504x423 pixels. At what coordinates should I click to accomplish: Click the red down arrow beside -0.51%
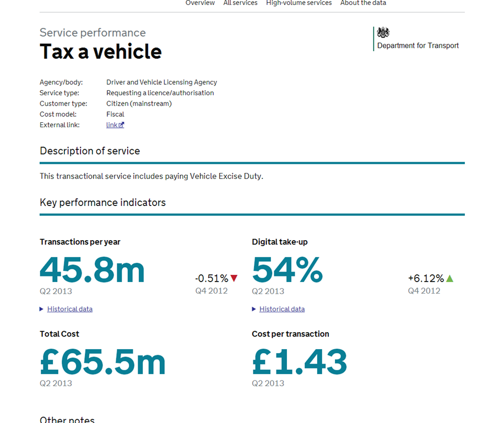point(234,279)
